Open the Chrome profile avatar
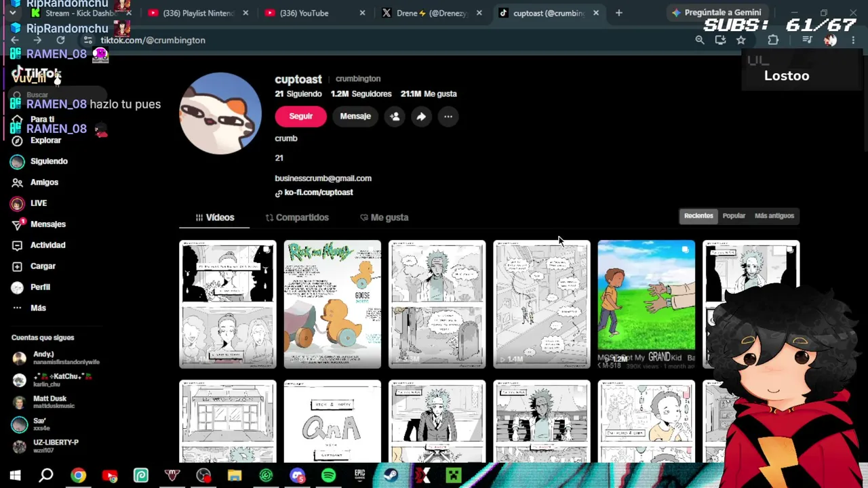Screen dimensions: 868x488 click(x=830, y=40)
